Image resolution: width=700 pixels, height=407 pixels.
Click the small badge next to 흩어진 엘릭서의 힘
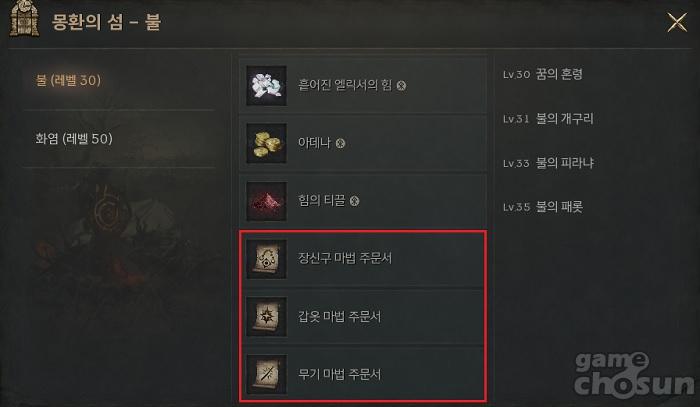coord(401,86)
